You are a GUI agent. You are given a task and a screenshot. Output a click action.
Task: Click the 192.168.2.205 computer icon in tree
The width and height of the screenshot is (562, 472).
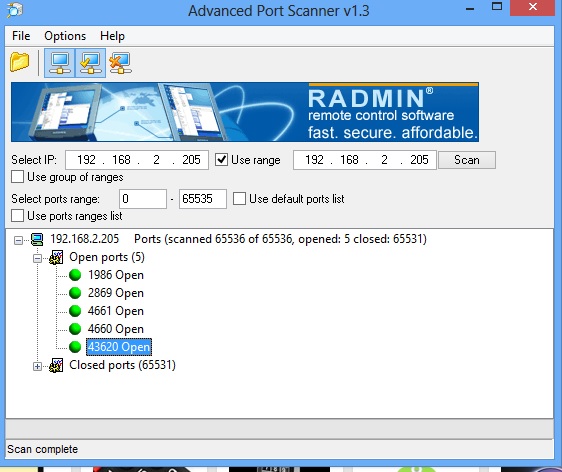(37, 239)
